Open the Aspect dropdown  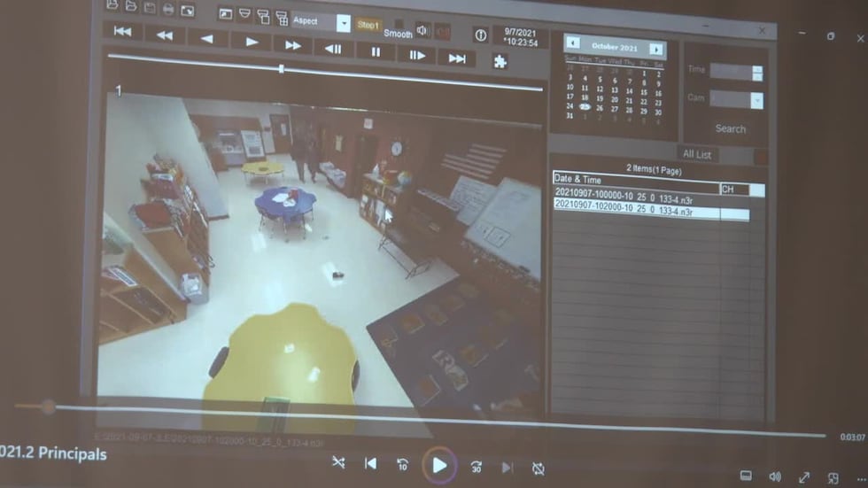(343, 23)
